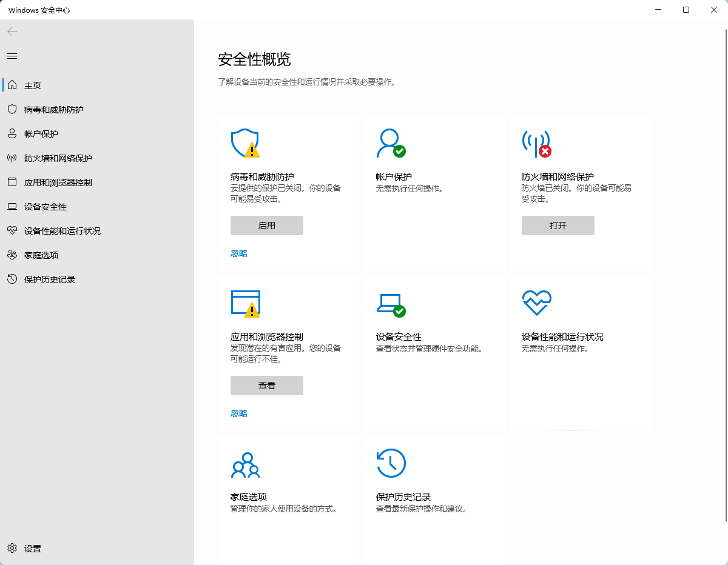
Task: Open 家庭选项 tile with family icon
Action: coord(246,466)
